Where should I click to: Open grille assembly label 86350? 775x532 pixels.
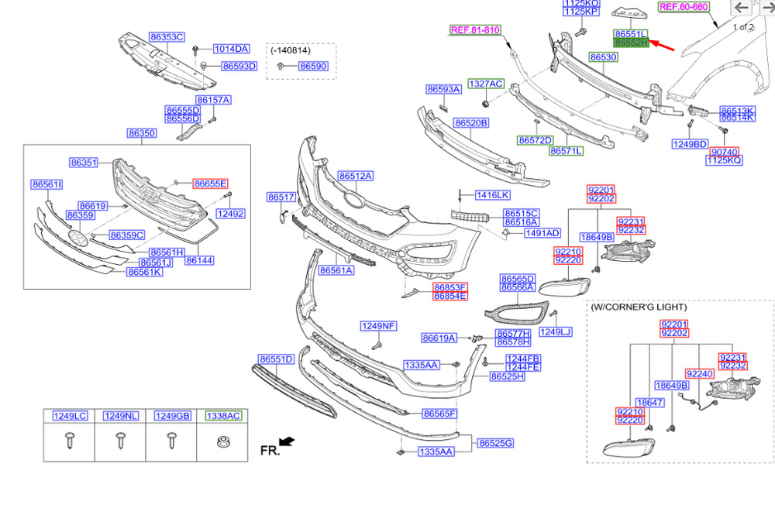click(x=142, y=133)
